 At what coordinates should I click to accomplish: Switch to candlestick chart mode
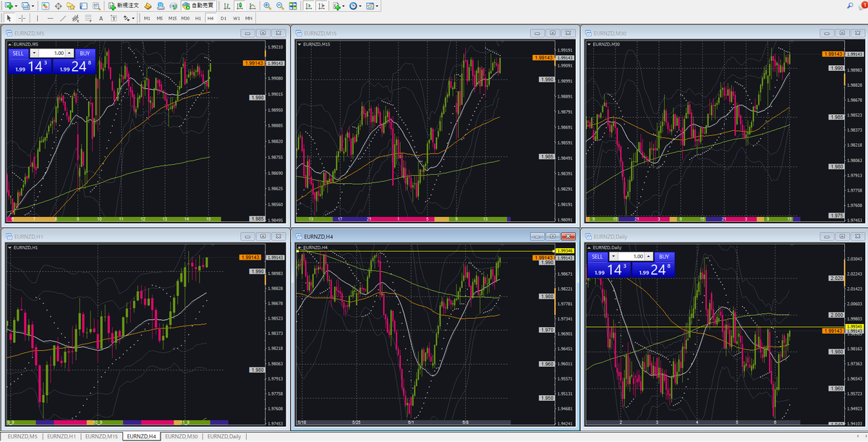click(239, 6)
